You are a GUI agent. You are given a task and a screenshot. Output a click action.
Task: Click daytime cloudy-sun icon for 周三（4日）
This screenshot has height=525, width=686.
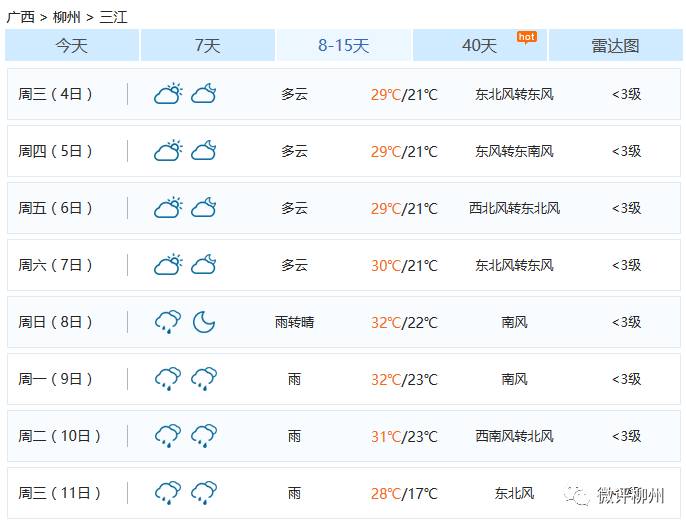[x=168, y=94]
